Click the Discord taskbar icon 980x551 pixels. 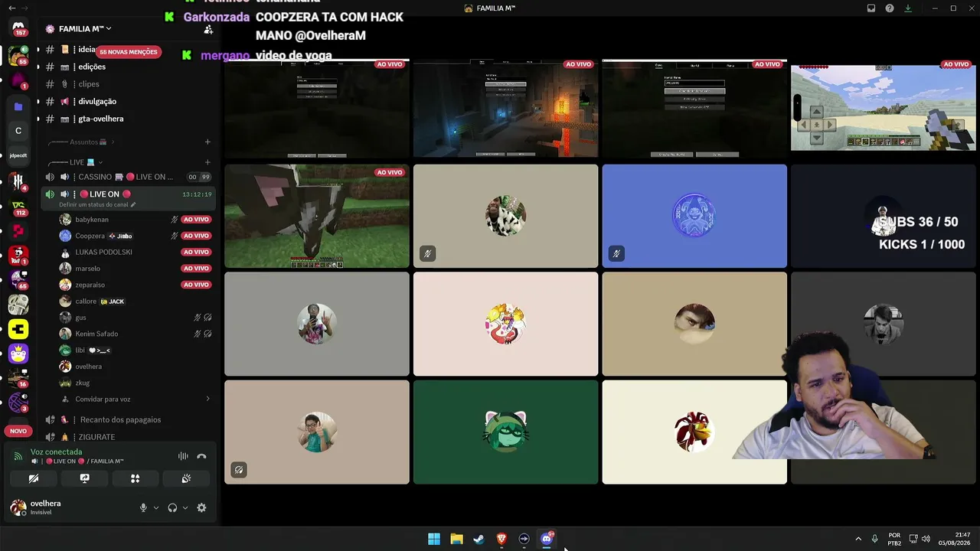click(547, 539)
